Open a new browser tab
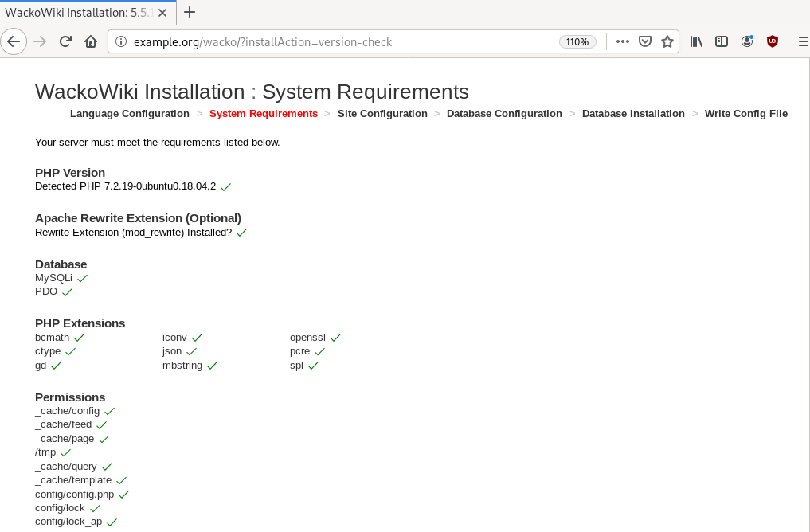810x532 pixels. click(190, 12)
